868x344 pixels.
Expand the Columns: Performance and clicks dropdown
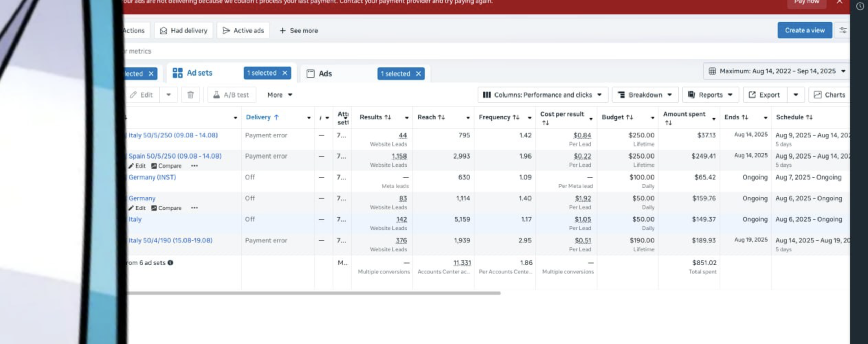pos(542,95)
